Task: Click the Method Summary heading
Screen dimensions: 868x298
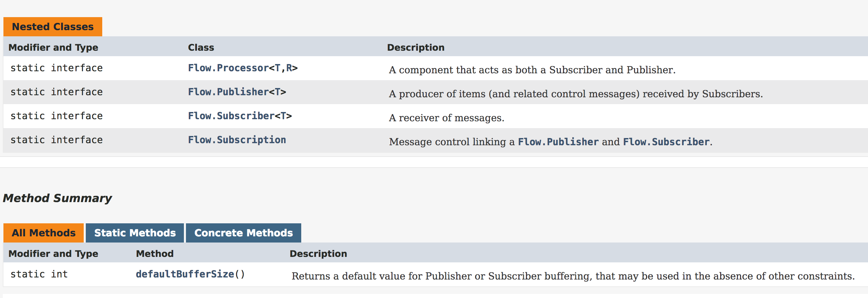Action: (58, 198)
